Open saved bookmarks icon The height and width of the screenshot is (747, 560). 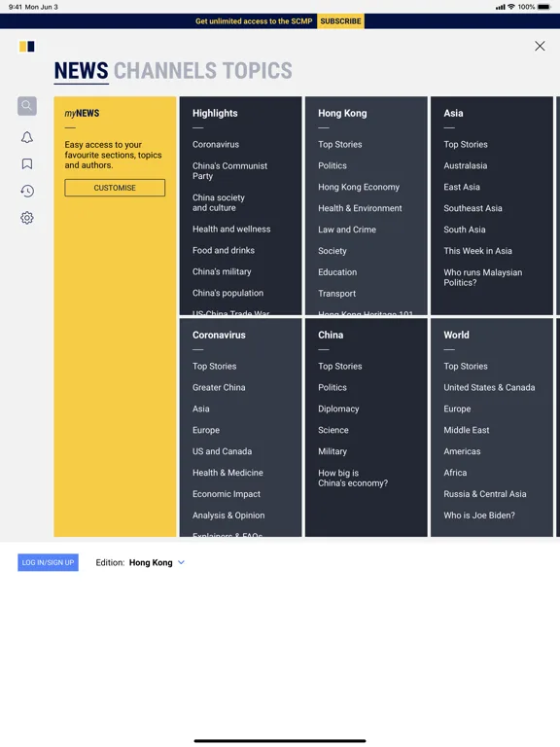pos(27,163)
